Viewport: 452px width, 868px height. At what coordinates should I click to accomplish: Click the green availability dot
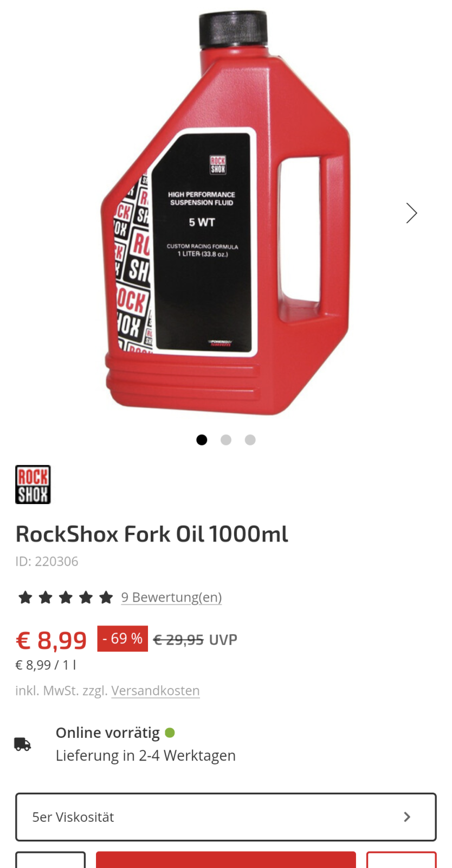pos(170,733)
